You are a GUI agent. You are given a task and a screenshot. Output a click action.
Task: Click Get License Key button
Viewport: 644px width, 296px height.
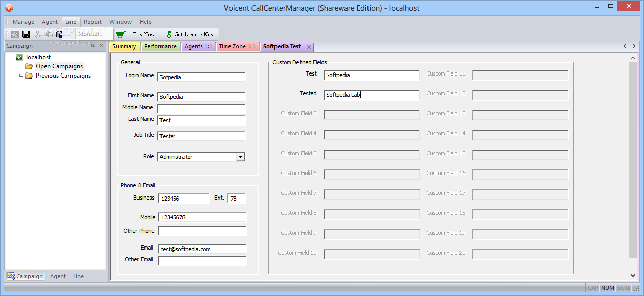[190, 34]
